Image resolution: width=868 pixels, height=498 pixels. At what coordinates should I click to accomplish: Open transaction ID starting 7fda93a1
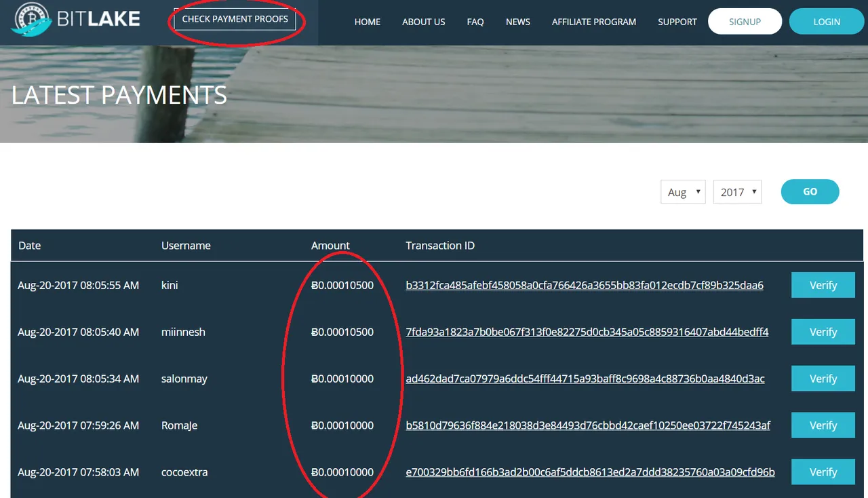[587, 332]
